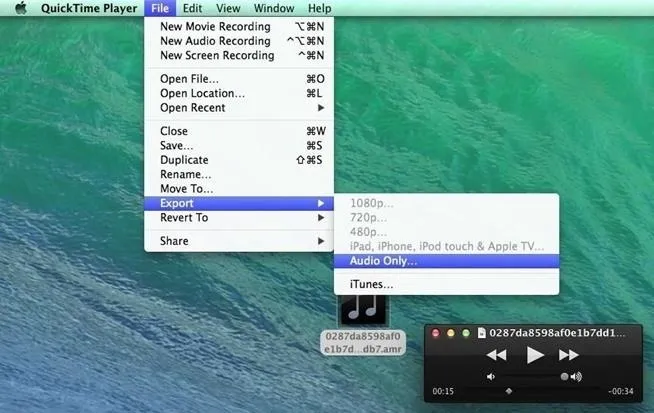
Task: Open the Window menu
Action: point(274,8)
